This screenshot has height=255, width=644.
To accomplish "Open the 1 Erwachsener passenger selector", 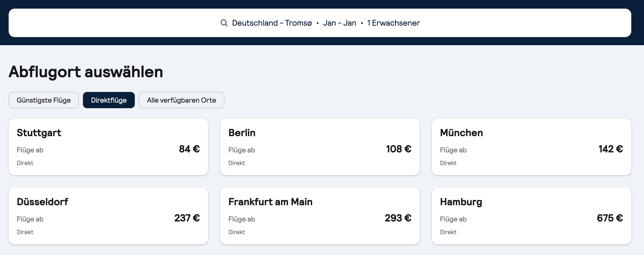I will pos(393,23).
